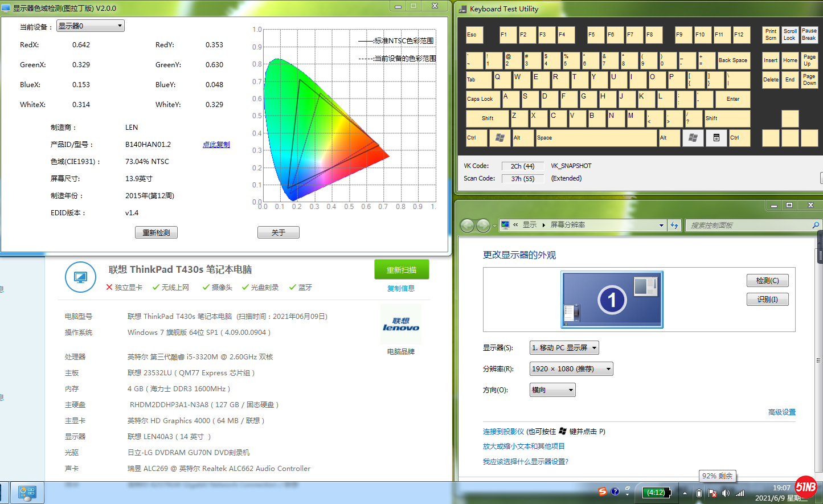Click 显示 in the address bar breadcrumb
The width and height of the screenshot is (823, 504).
coord(529,225)
